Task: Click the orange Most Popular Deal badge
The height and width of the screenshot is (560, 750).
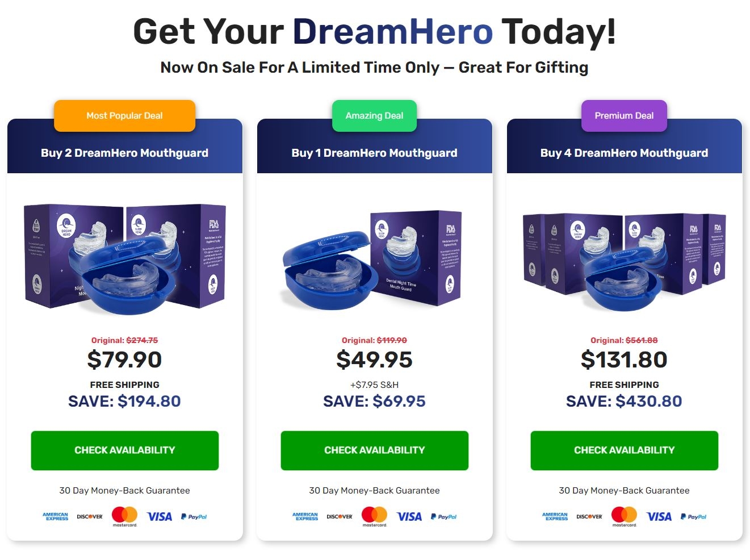Action: [124, 116]
